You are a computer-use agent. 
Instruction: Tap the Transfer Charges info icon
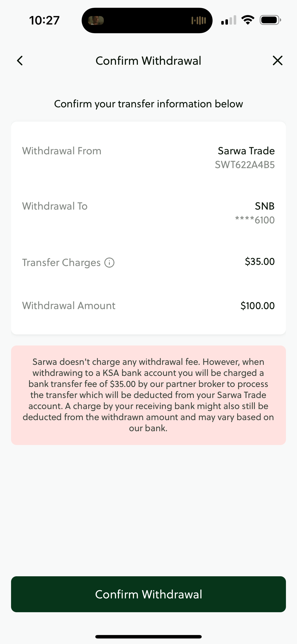(x=109, y=263)
